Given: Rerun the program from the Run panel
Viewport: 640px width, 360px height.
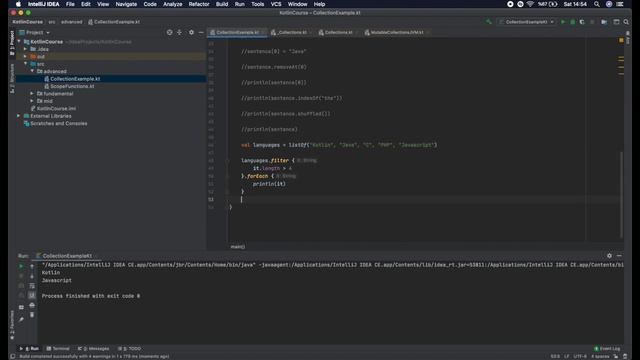Looking at the screenshot, I should click(21, 266).
